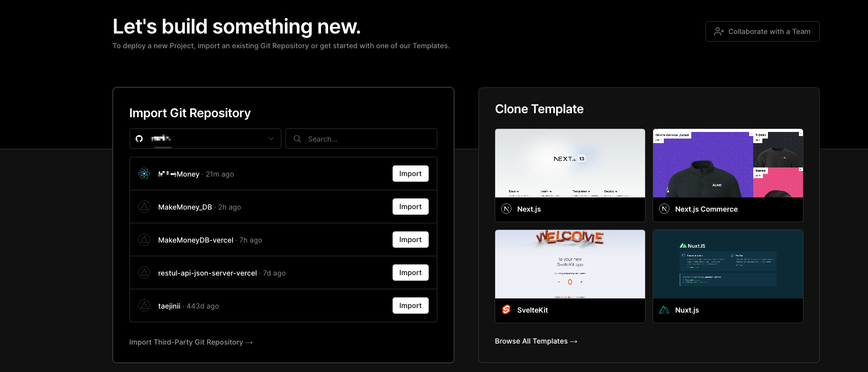This screenshot has height=372, width=868.
Task: Open Browse All Templates link
Action: pos(536,341)
